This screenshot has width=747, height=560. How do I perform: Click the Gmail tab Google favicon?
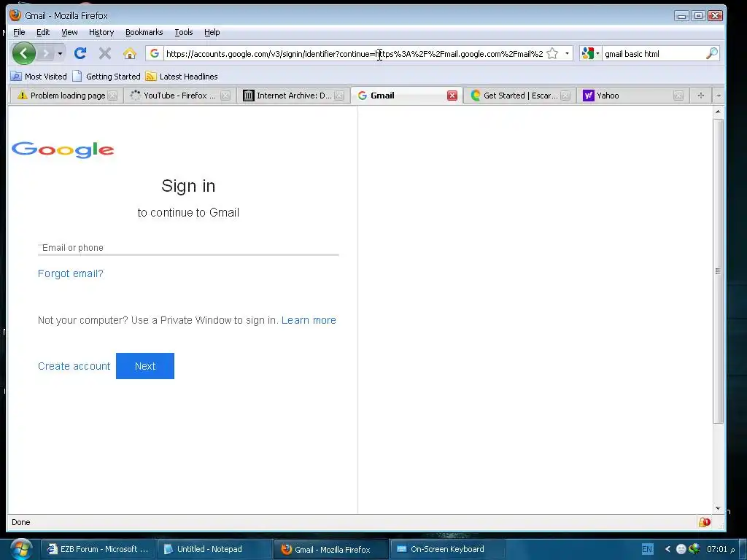pos(363,96)
